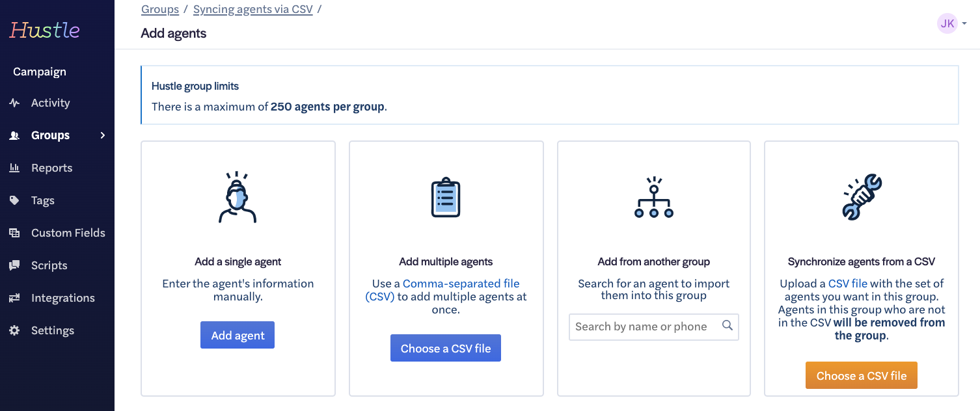
Task: Focus the Search by name or phone field
Action: (654, 327)
